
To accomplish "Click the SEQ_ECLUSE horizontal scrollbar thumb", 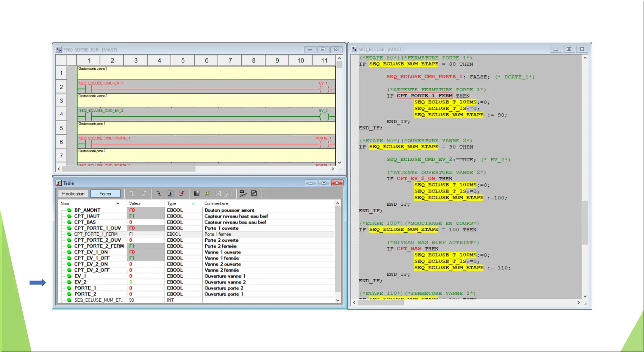I will (381, 303).
